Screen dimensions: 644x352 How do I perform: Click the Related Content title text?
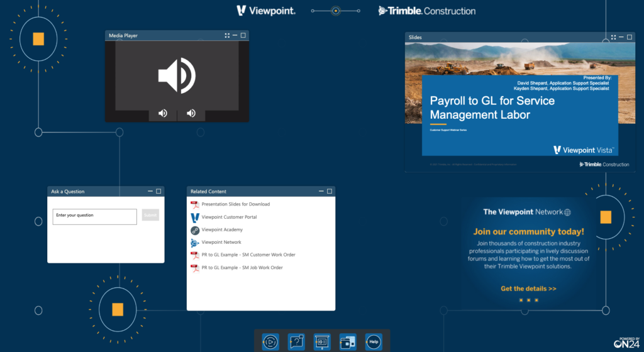pyautogui.click(x=208, y=192)
